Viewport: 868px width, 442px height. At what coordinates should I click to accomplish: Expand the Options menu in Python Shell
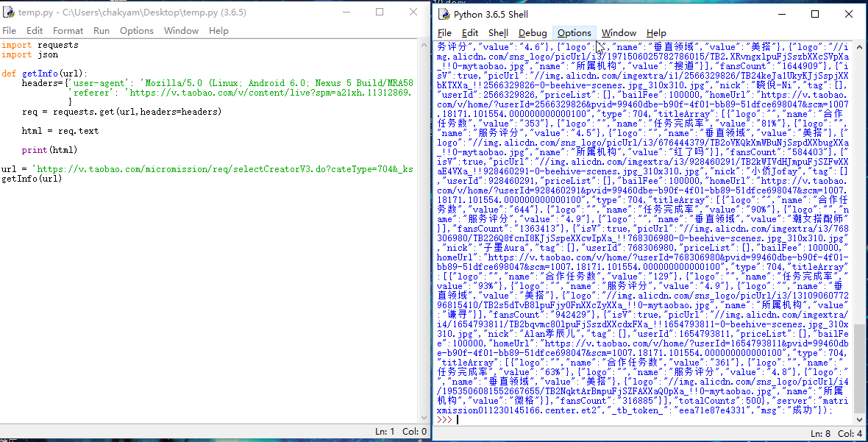click(574, 33)
